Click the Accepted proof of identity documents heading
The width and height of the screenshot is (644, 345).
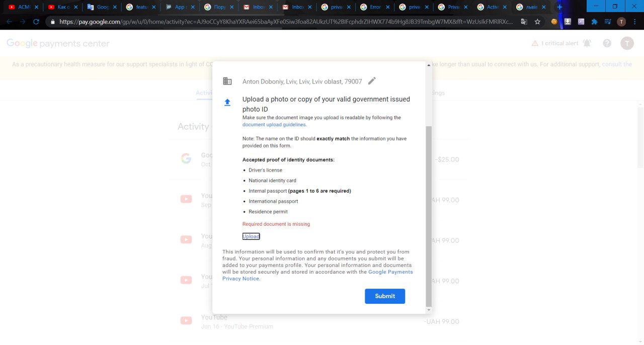coord(288,160)
